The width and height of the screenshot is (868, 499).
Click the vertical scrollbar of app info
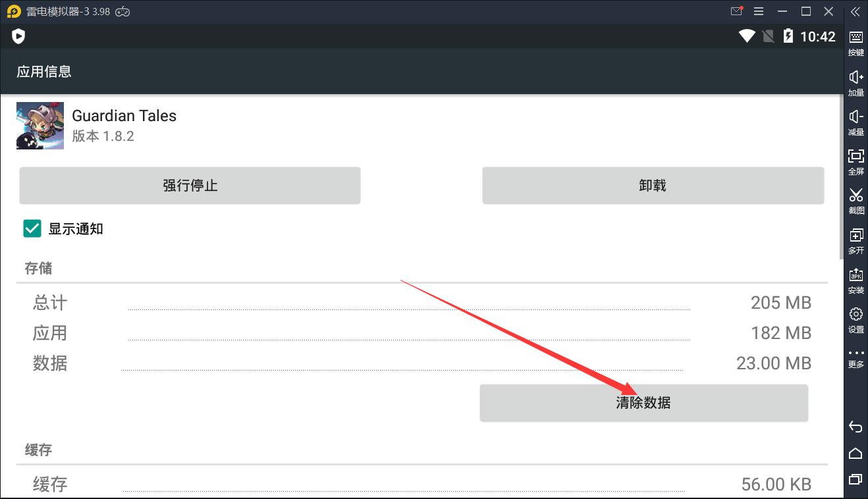(841, 178)
